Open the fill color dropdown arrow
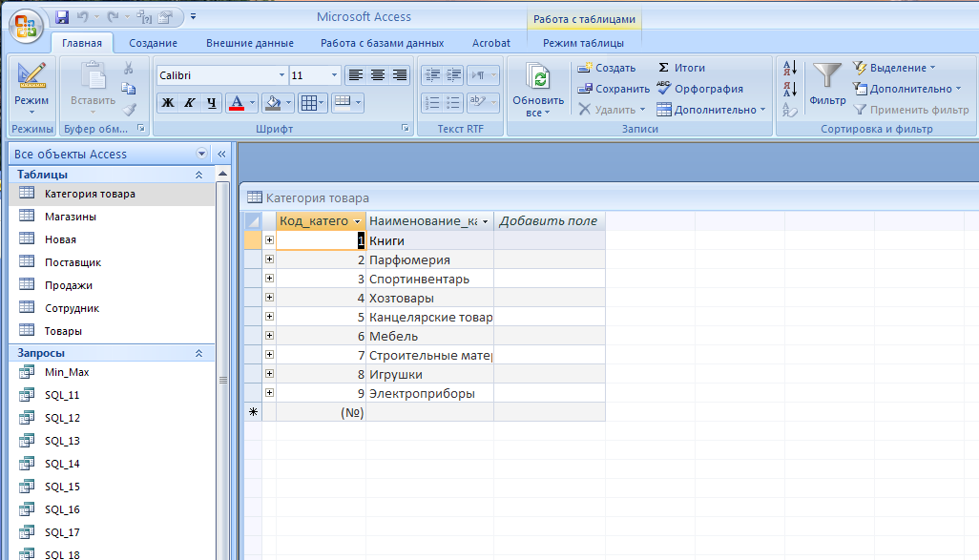The height and width of the screenshot is (560, 979). pos(288,103)
